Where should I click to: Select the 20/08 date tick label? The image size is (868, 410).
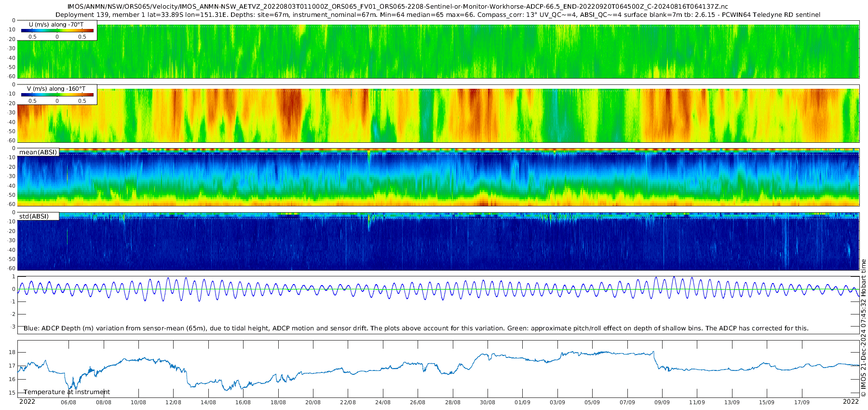coord(313,403)
